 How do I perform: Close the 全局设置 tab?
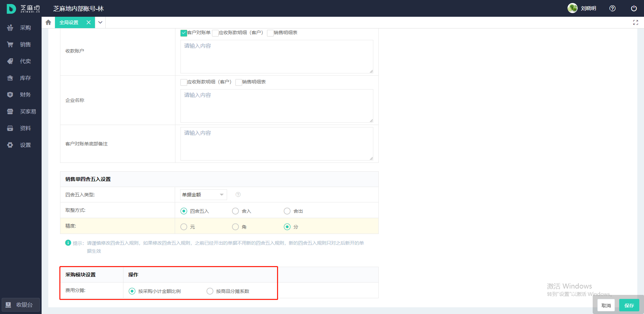click(89, 22)
